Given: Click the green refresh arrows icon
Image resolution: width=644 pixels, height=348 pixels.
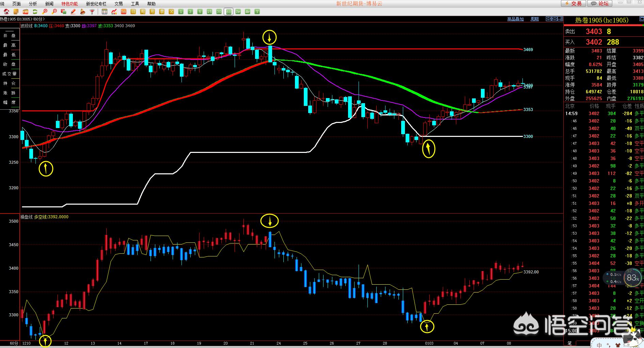Looking at the screenshot, I should click(35, 12).
